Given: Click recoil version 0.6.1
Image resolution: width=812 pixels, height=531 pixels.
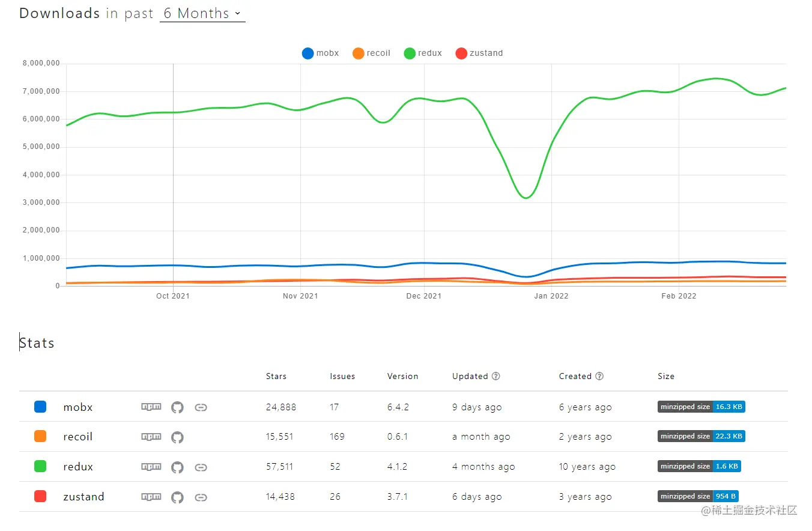Looking at the screenshot, I should (x=398, y=437).
